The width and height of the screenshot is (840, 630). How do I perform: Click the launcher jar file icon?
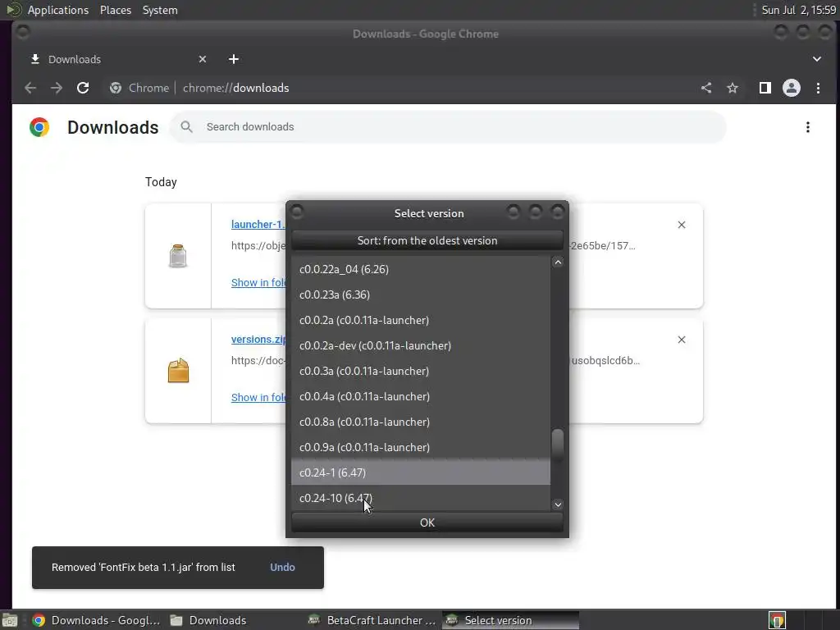178,256
